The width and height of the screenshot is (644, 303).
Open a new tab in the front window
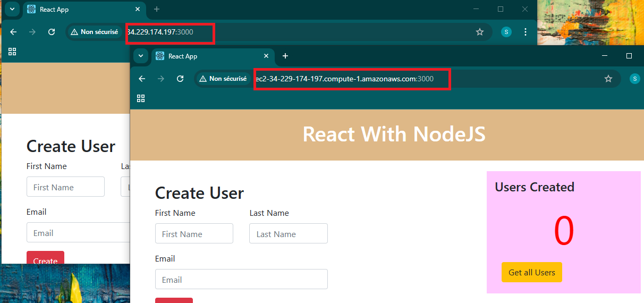(x=285, y=56)
